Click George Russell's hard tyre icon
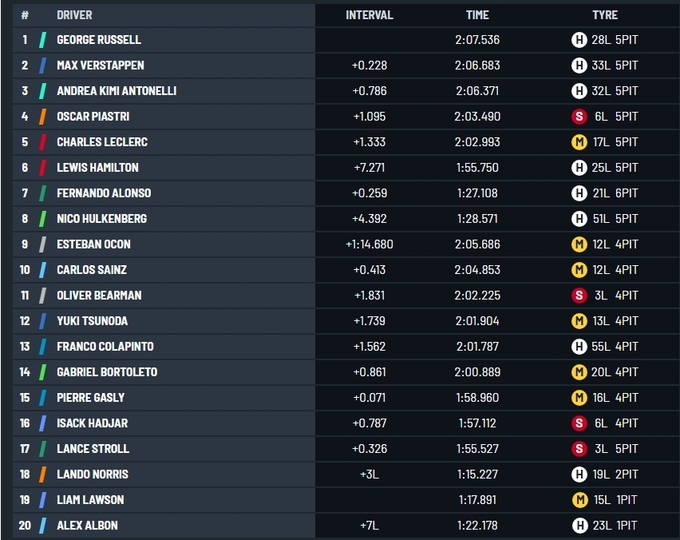The height and width of the screenshot is (540, 680). point(578,40)
